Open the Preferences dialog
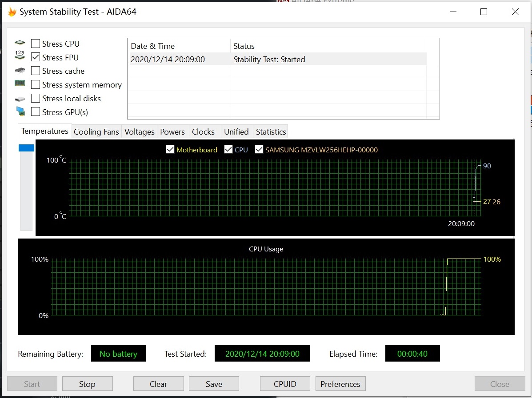532x398 pixels. 340,383
